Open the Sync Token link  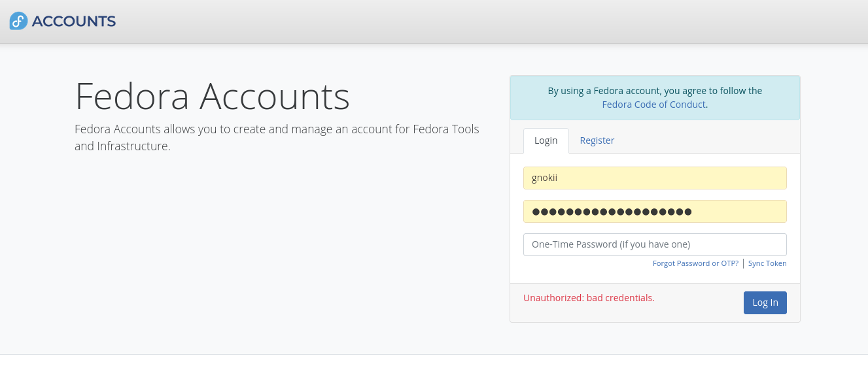click(x=767, y=263)
